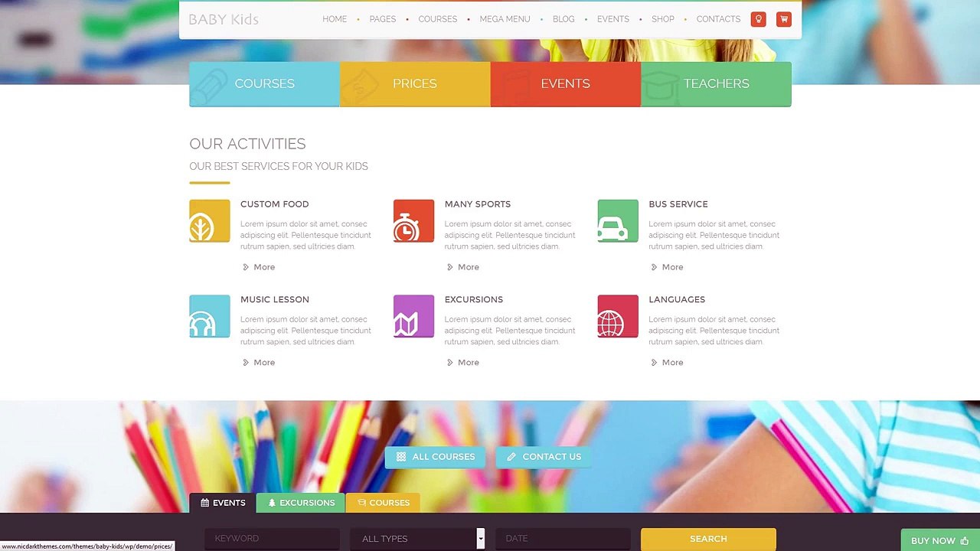Click the Contact Us button

[x=544, y=457]
